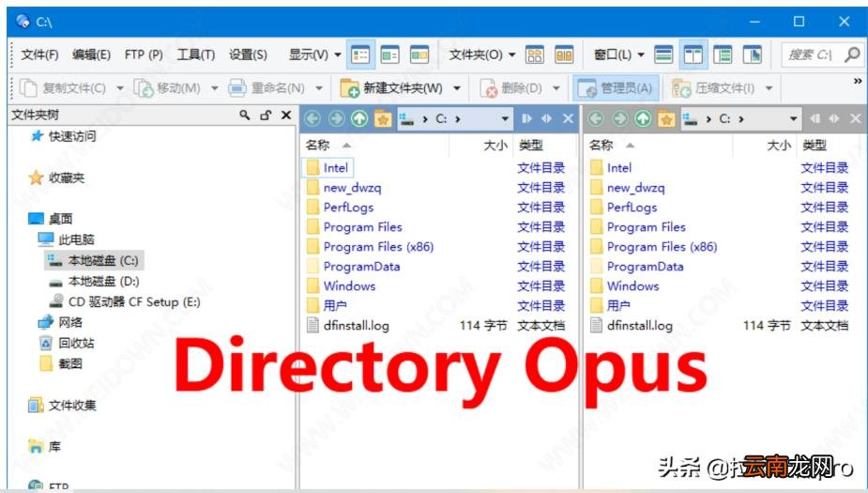Click the favorites star folder in the right pane
This screenshot has height=493, width=868.
click(666, 118)
